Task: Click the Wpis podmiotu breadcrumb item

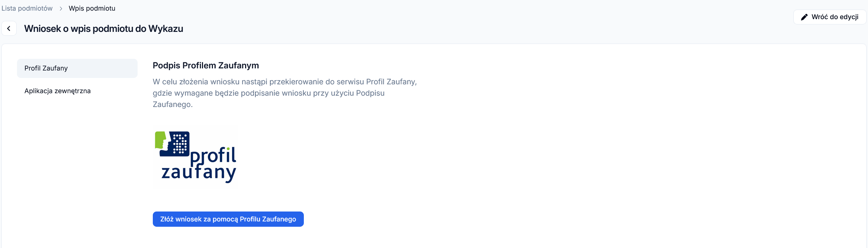Action: 92,9
